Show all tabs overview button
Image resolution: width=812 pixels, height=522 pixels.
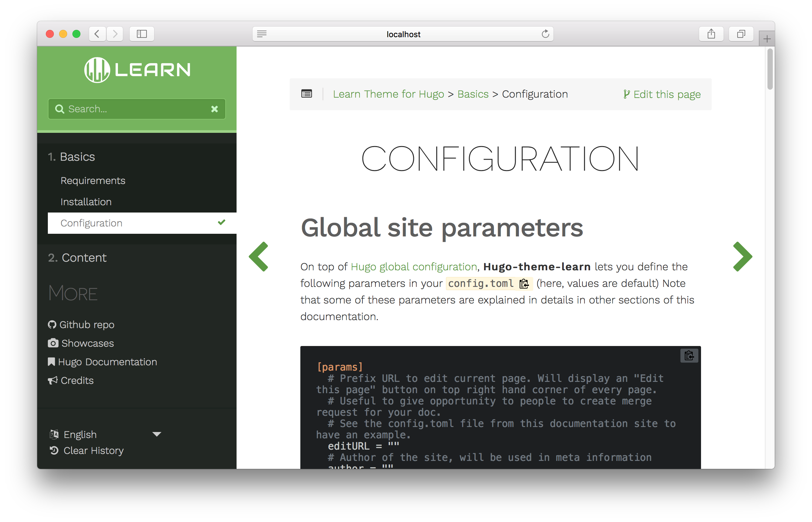[x=741, y=34]
